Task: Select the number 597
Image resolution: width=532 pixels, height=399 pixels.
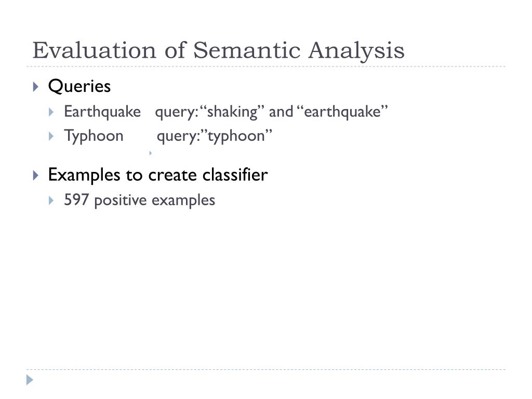Action: (x=76, y=200)
